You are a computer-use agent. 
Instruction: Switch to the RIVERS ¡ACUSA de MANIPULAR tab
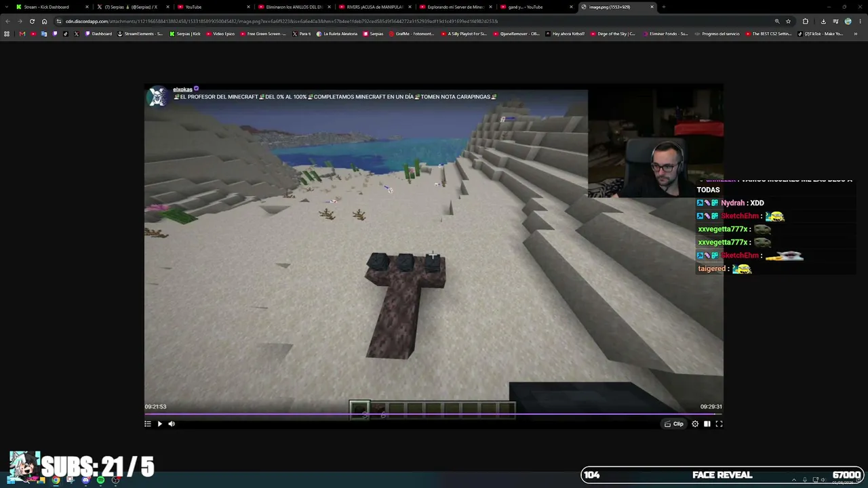pos(375,7)
